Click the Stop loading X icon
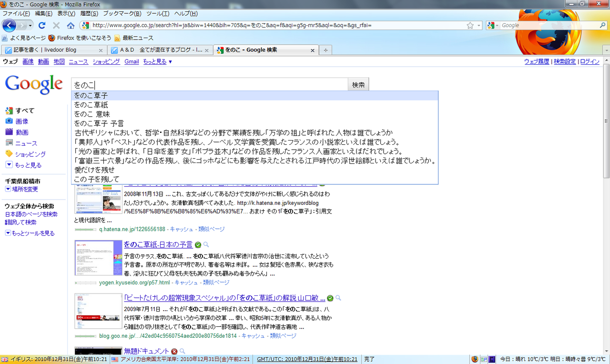The width and height of the screenshot is (610, 364). (x=56, y=25)
